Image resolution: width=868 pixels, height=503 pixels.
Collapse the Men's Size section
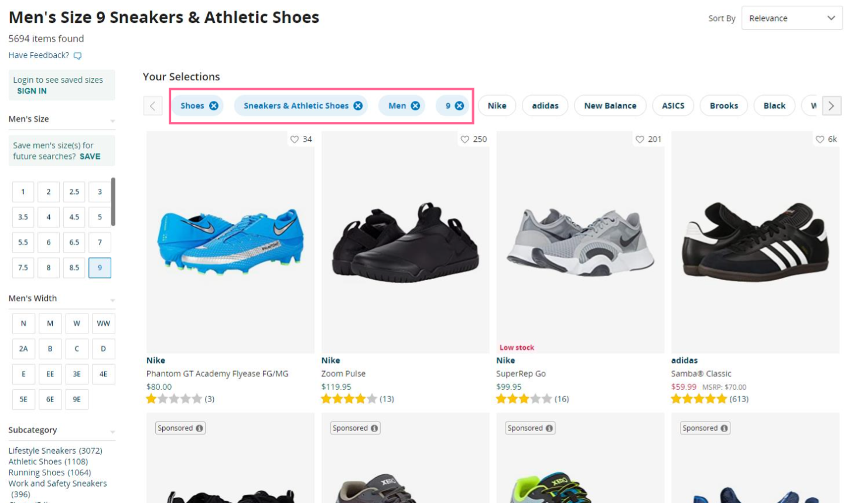pos(112,120)
